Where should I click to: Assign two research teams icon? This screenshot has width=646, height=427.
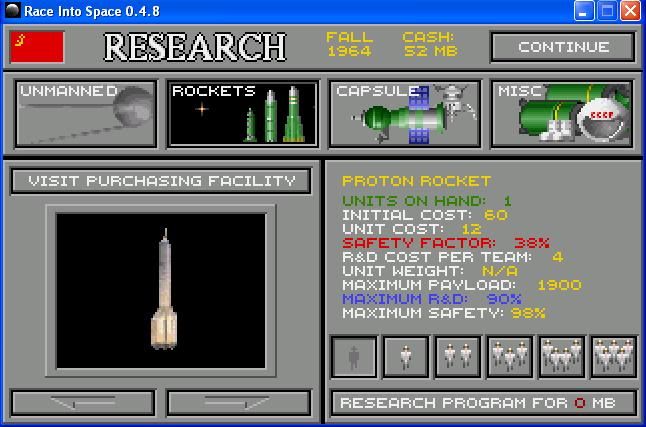click(458, 357)
